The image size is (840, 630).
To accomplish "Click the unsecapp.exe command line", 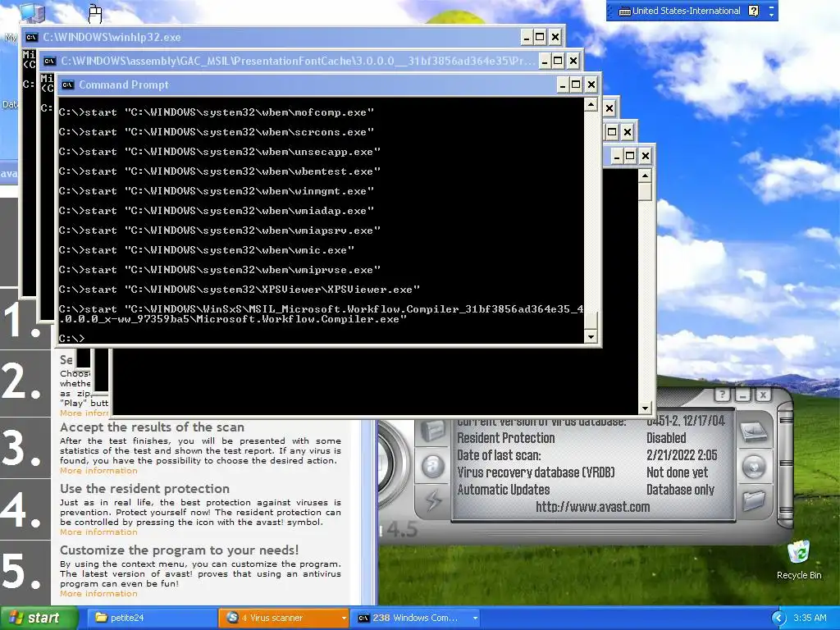I will (220, 152).
